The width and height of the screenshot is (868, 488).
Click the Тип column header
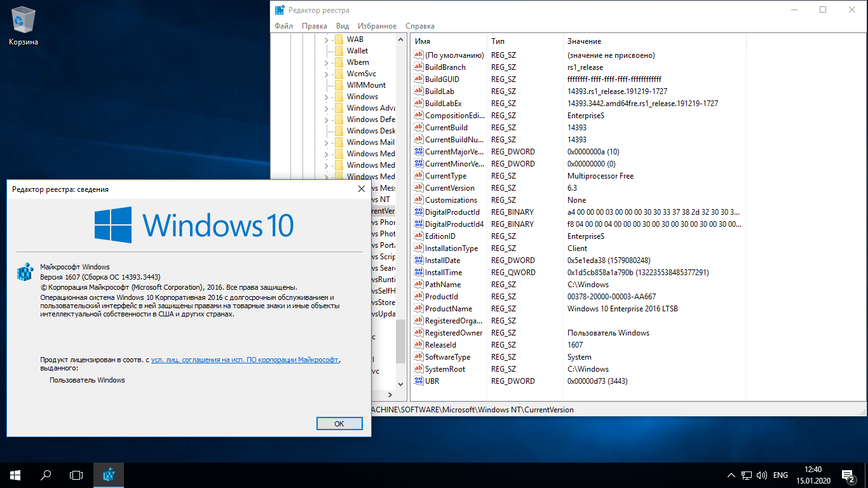[x=524, y=41]
